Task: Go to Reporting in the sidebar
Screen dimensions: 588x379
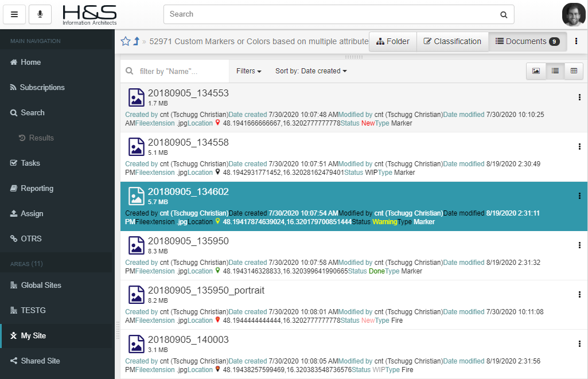Action: tap(37, 188)
